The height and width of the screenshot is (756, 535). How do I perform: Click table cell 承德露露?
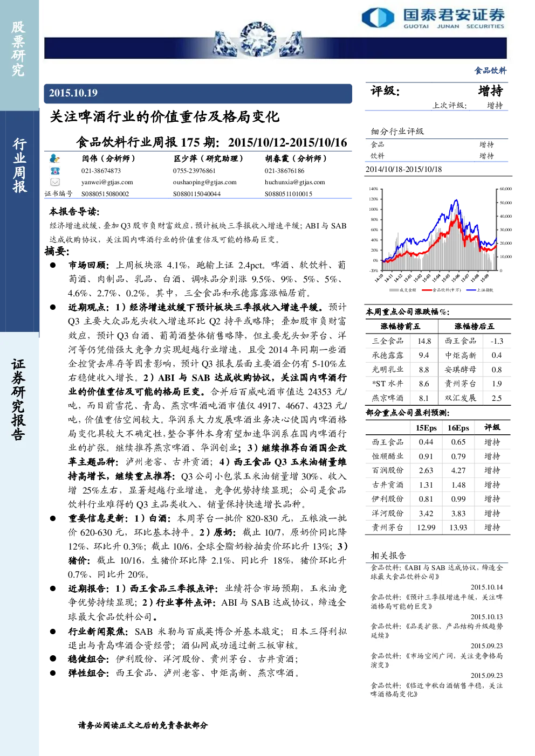tap(388, 356)
